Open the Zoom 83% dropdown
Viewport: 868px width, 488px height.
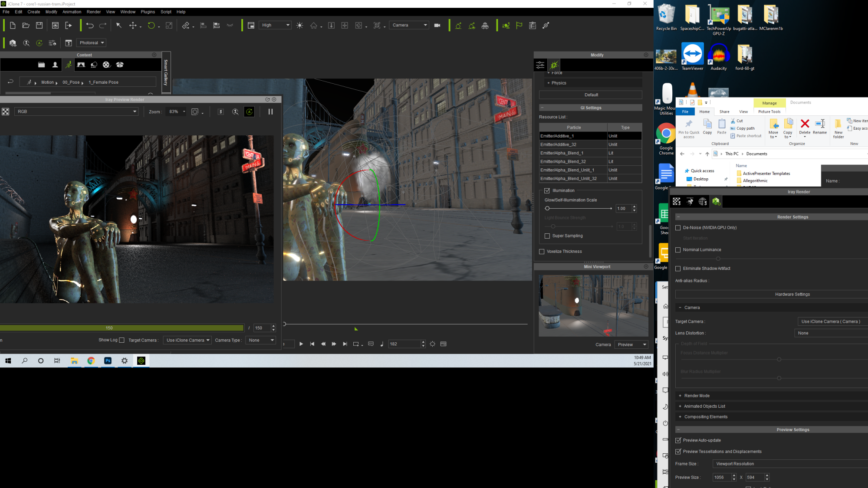coord(177,111)
